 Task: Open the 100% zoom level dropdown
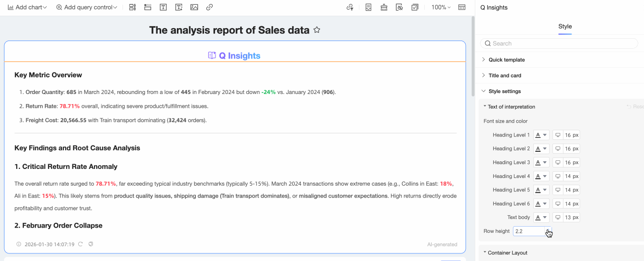coord(440,7)
